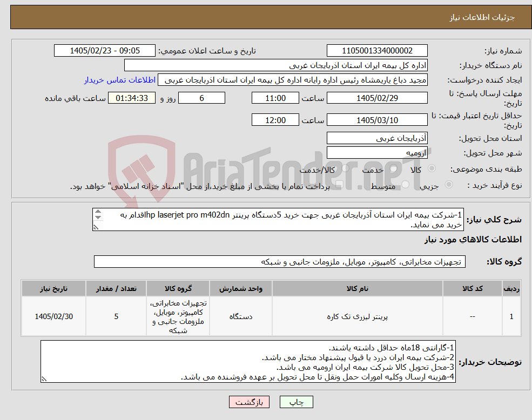
Task: Select the خدمت radio button
Action: coord(394,168)
